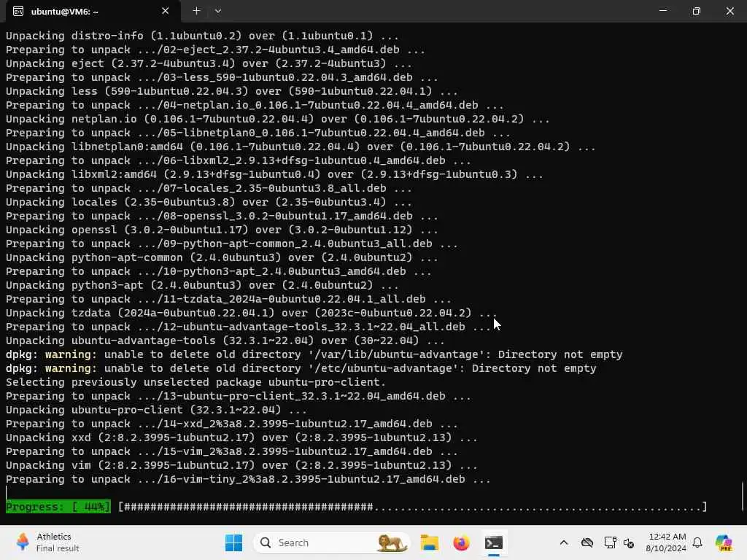Screen dimensions: 747x560
Task: Open the Athletics Final result widget
Action: click(47, 542)
